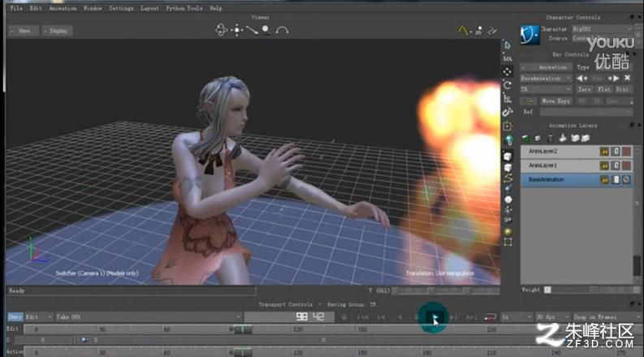Click the lower white cube icon

pyautogui.click(x=508, y=168)
